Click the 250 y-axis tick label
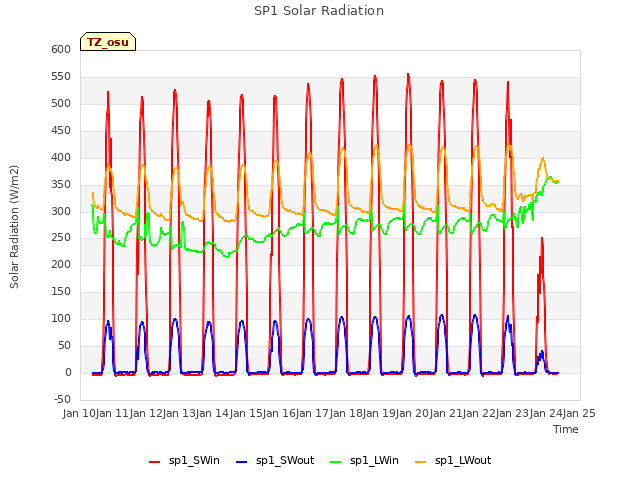The image size is (640, 480). click(x=61, y=238)
